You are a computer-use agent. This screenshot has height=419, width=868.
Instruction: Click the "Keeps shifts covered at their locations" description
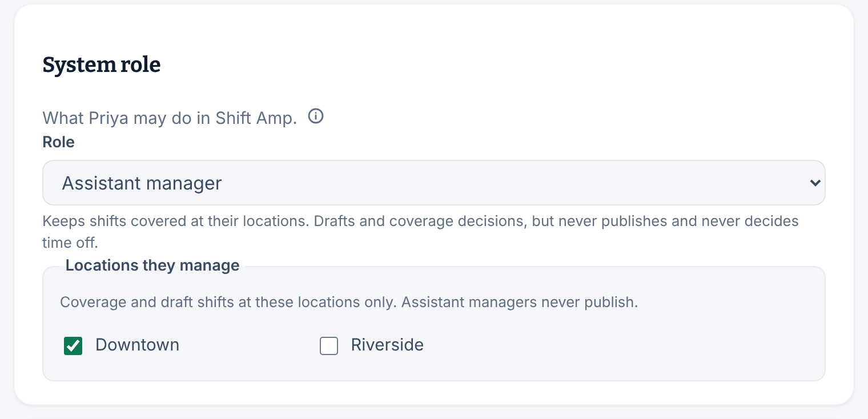click(421, 231)
